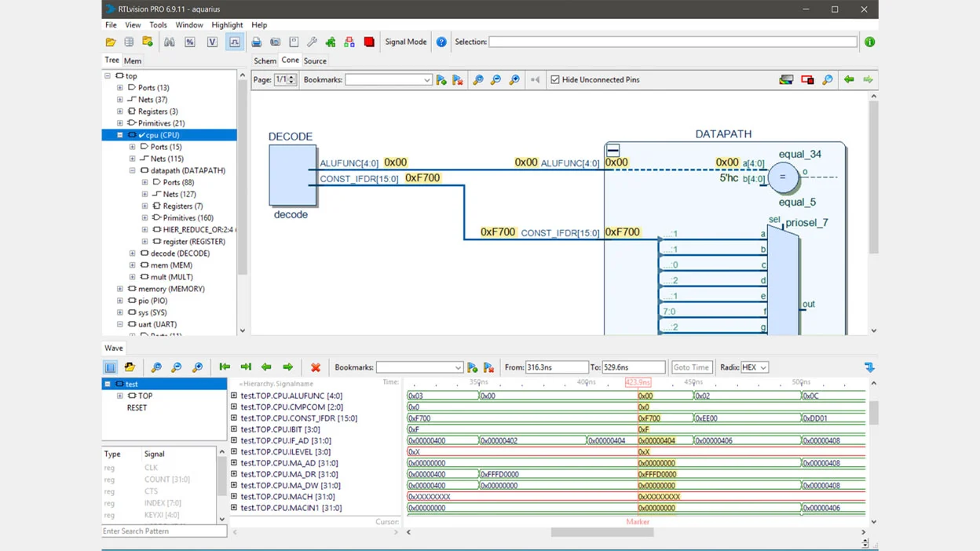Image resolution: width=980 pixels, height=551 pixels.
Task: Click the print icon in main toolbar
Action: [x=256, y=42]
